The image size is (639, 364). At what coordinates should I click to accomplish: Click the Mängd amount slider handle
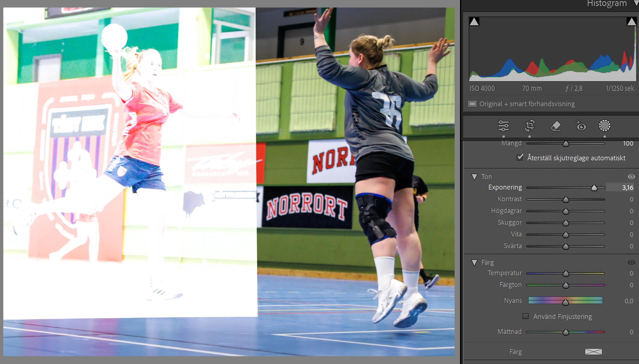click(x=566, y=144)
